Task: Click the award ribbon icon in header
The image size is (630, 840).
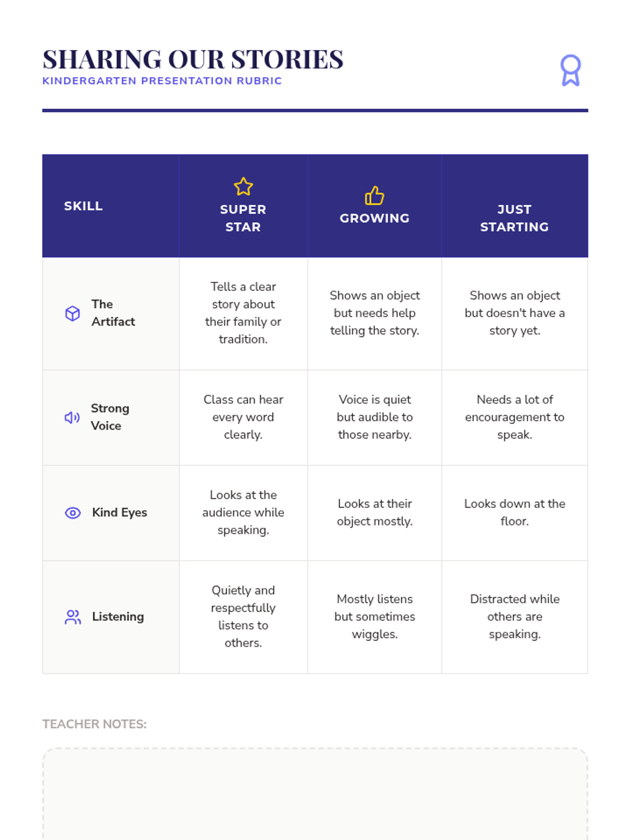Action: 570,70
